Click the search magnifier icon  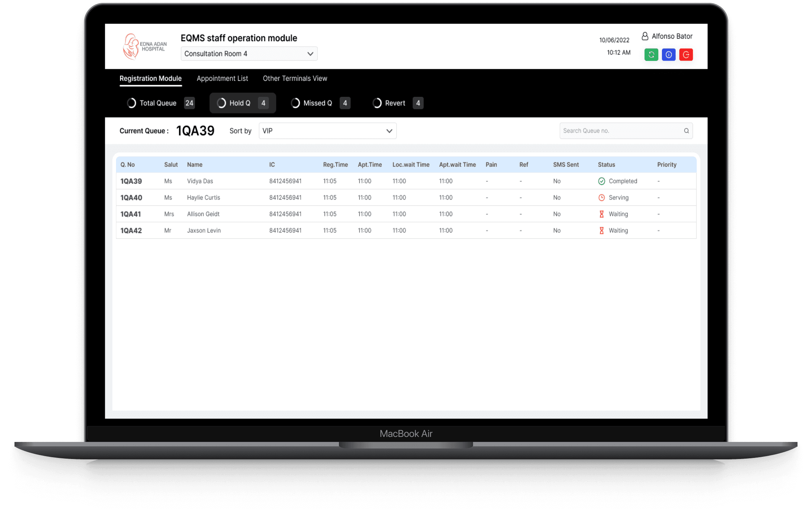pos(686,131)
